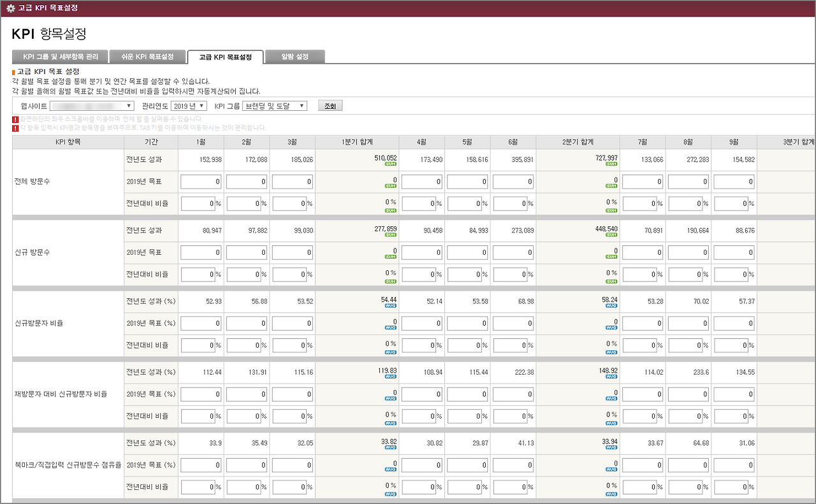
Task: Open the 웹사이트 dropdown
Action: point(92,106)
